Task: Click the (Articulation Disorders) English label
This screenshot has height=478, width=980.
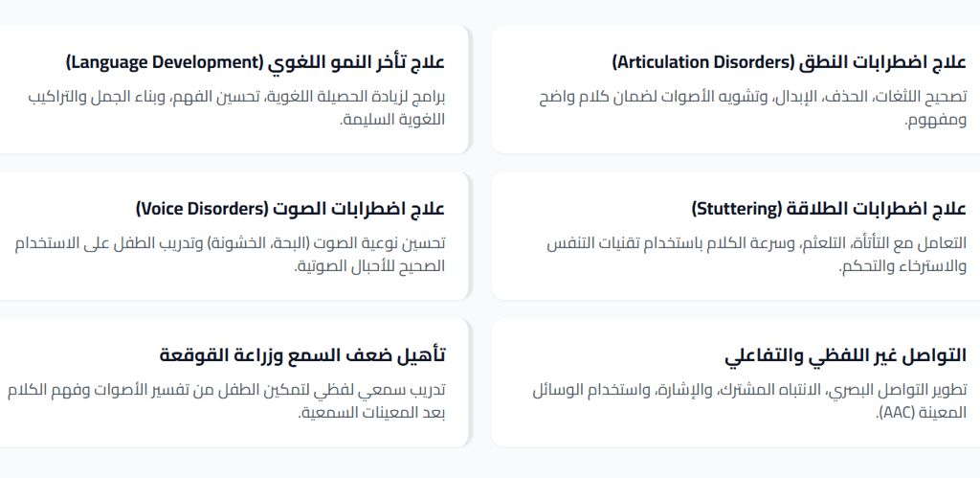Action: tap(702, 63)
